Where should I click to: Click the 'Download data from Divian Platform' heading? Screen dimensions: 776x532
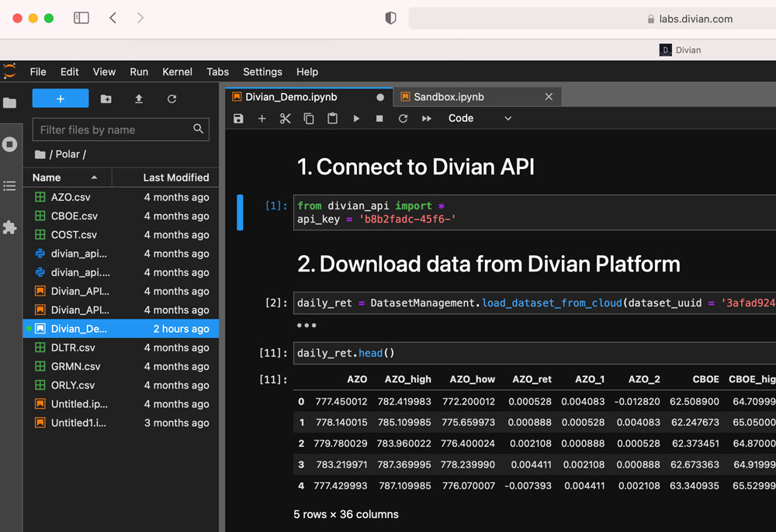coord(500,264)
